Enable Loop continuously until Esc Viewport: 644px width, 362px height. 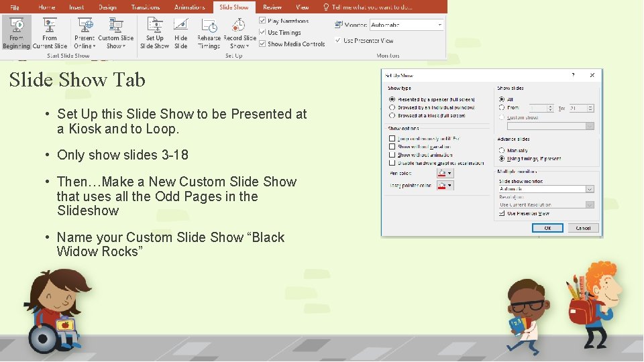[x=392, y=139]
